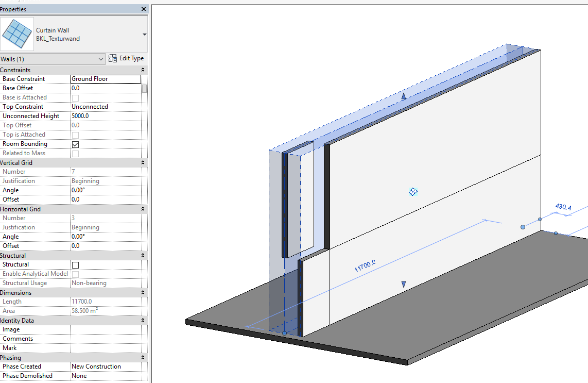
Task: Click the Top is Attached checkbox
Action: [75, 135]
